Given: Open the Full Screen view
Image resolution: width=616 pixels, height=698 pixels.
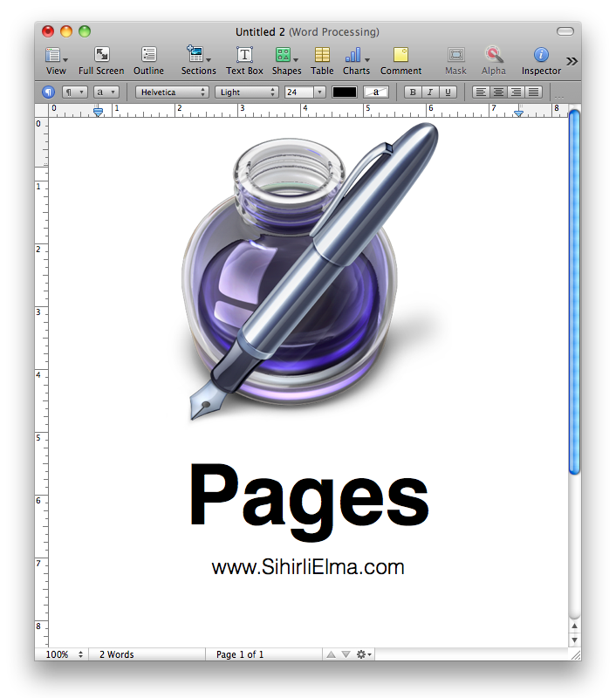Looking at the screenshot, I should 101,55.
